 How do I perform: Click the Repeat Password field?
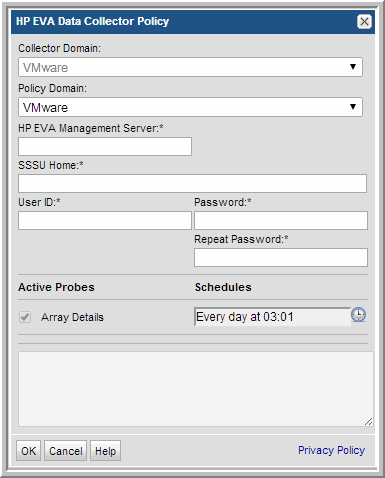[281, 257]
